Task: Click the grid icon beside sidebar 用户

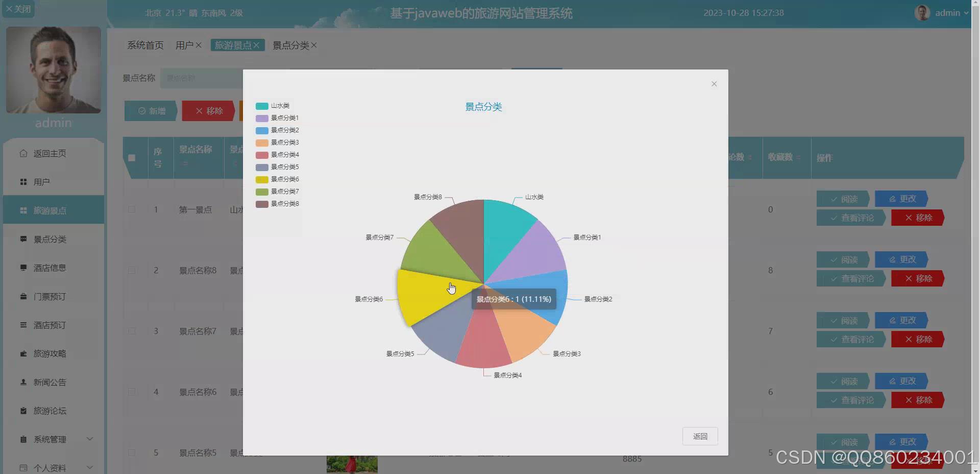Action: 23,182
